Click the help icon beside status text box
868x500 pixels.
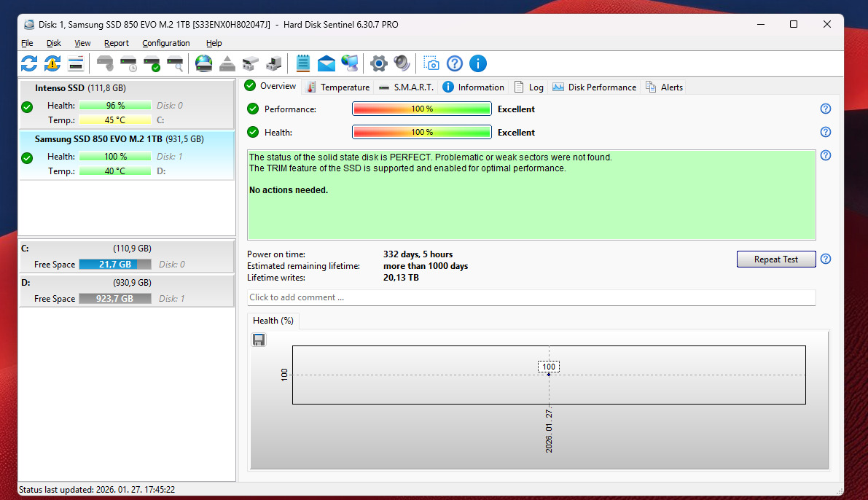point(826,155)
